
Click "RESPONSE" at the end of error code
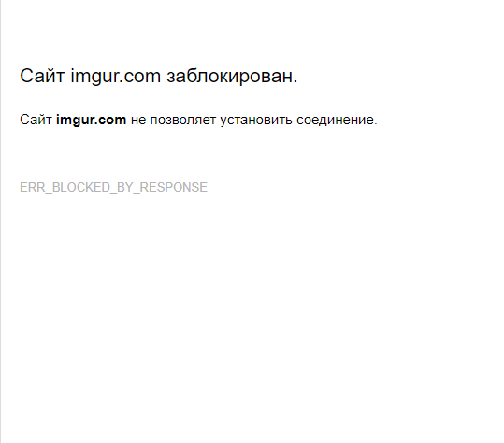174,187
